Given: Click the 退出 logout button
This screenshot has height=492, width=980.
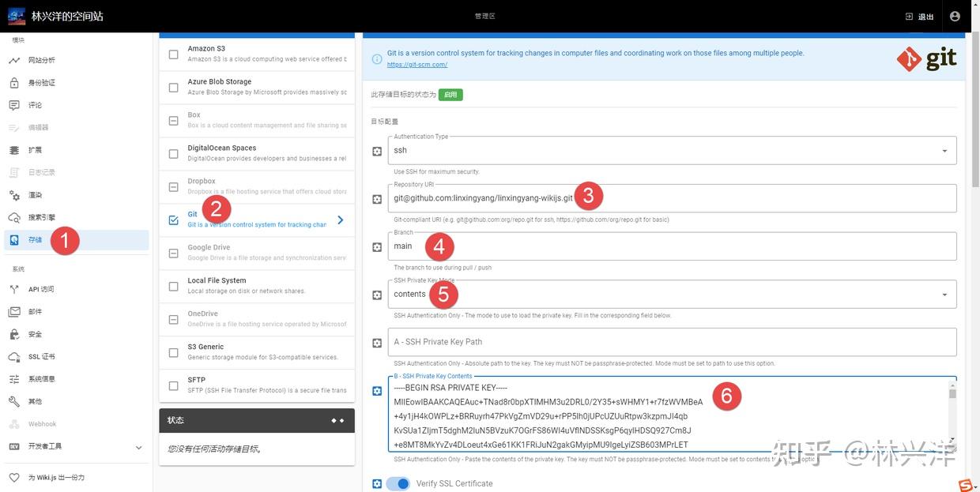Looking at the screenshot, I should coord(920,17).
